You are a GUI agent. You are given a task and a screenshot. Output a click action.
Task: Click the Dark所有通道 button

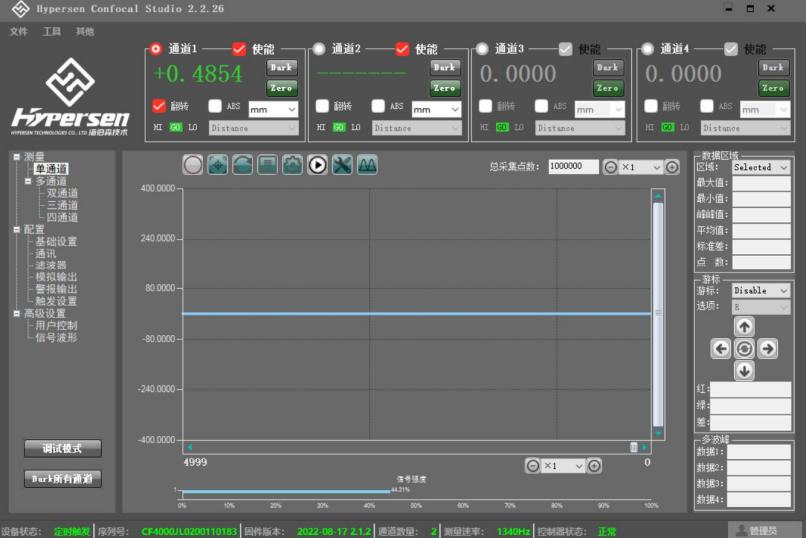click(x=63, y=478)
